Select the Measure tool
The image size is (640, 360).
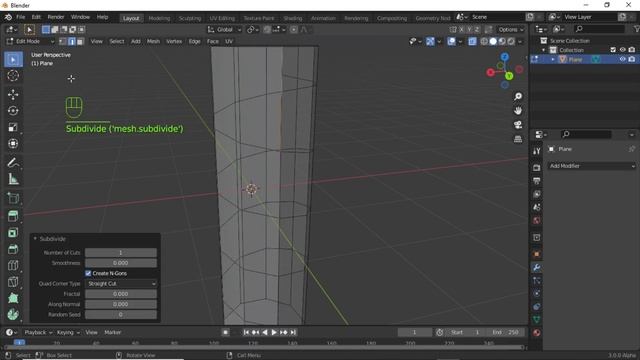tap(13, 179)
